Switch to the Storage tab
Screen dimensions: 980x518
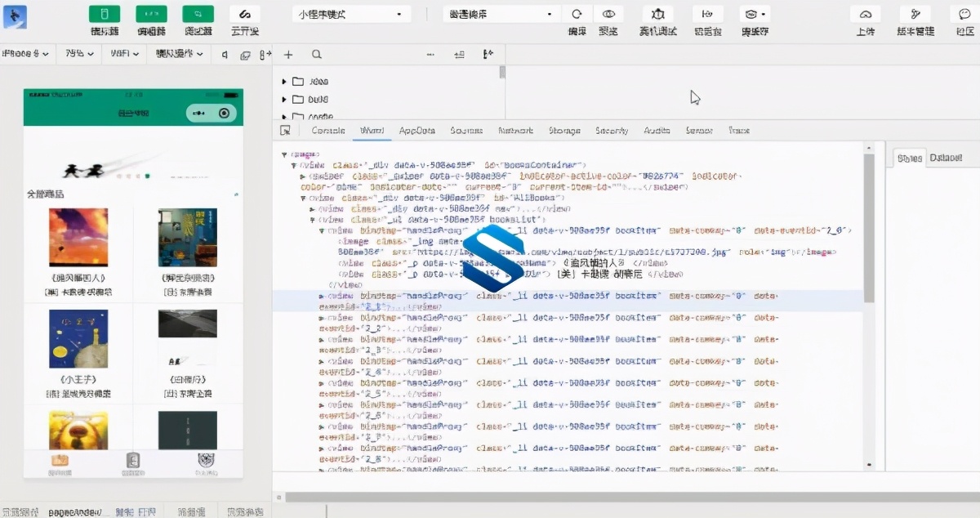564,131
